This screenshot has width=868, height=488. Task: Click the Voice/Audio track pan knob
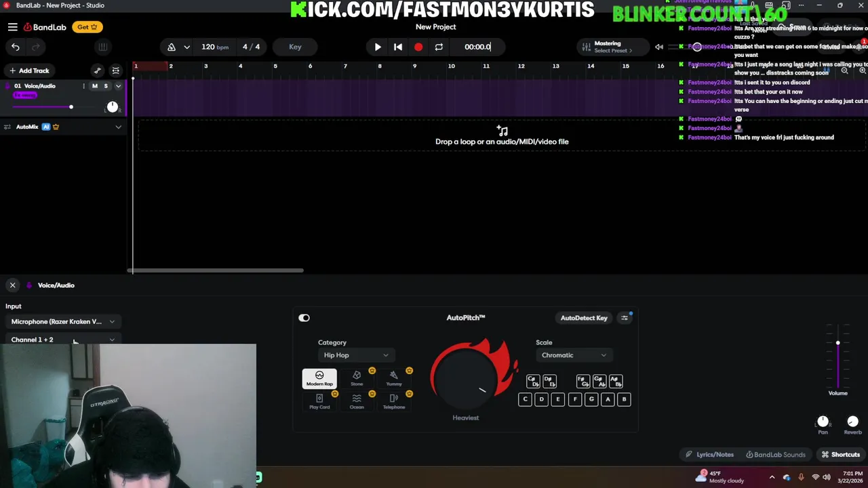[x=113, y=107]
